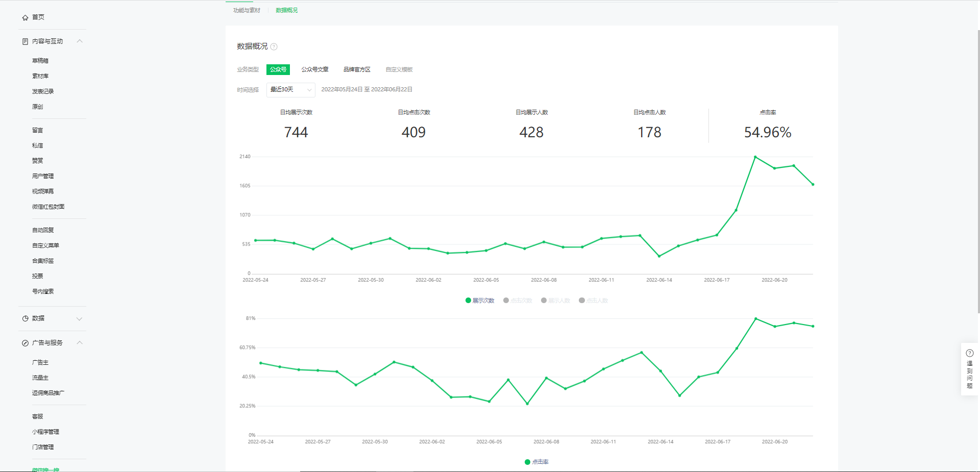This screenshot has height=472, width=980.
Task: Click the 日均展示人数 value 428
Action: click(x=531, y=133)
